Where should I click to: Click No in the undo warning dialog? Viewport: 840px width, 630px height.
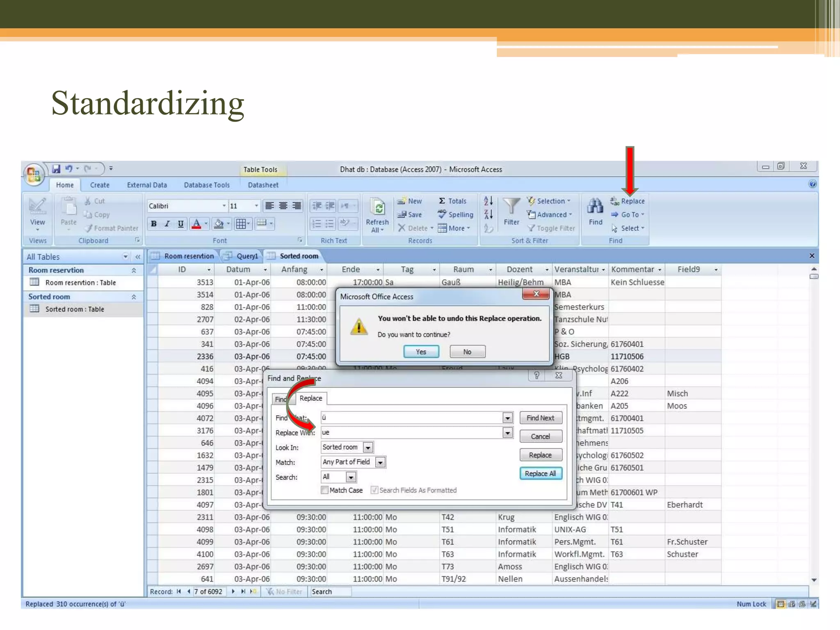[467, 352]
